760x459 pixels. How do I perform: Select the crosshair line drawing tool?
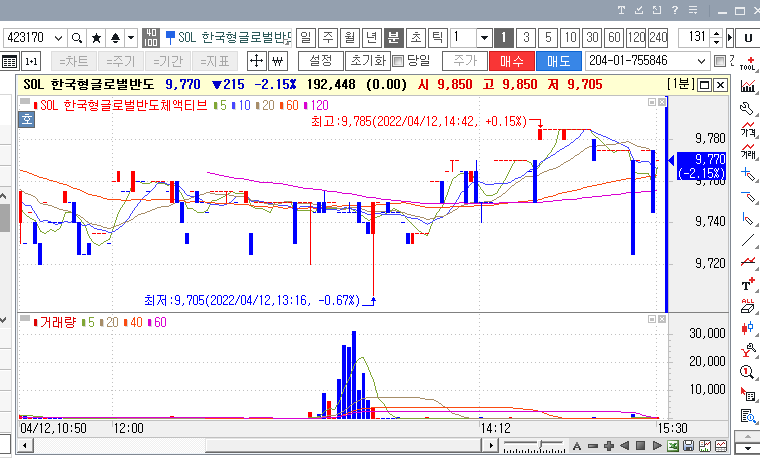[x=747, y=174]
